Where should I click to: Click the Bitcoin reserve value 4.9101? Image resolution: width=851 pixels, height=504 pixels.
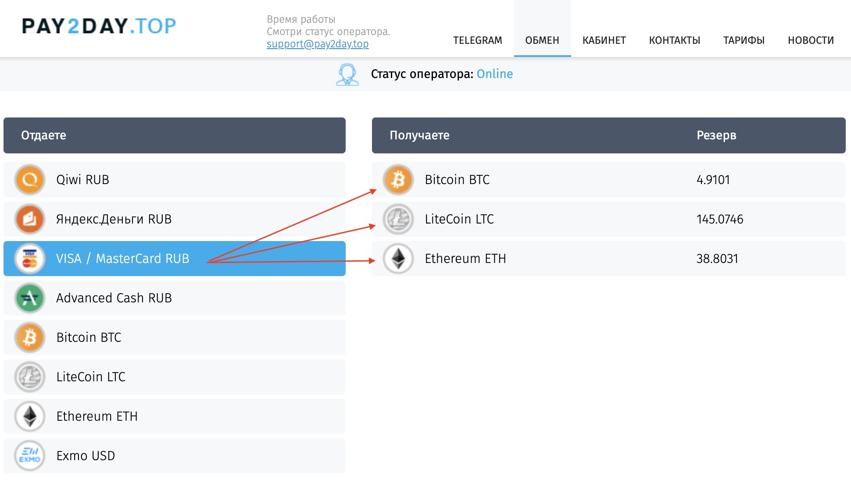tap(713, 180)
